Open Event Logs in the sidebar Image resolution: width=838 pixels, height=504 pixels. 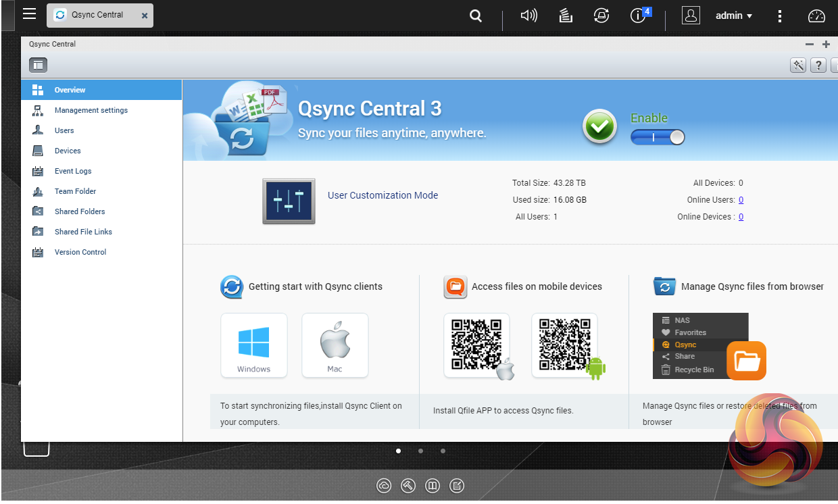(x=101, y=171)
